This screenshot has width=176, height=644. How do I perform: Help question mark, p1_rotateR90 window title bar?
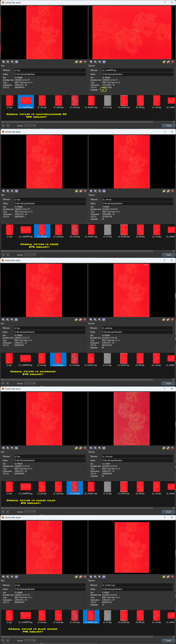[165, 2]
